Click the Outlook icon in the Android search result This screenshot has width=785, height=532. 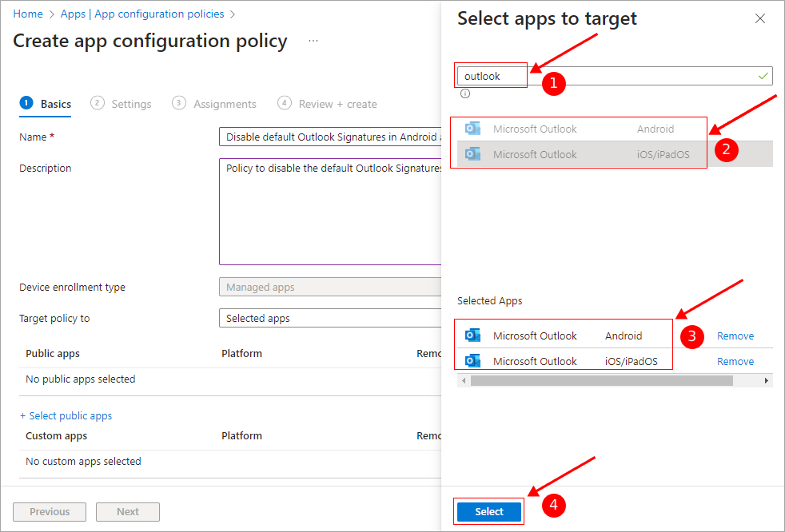point(472,129)
